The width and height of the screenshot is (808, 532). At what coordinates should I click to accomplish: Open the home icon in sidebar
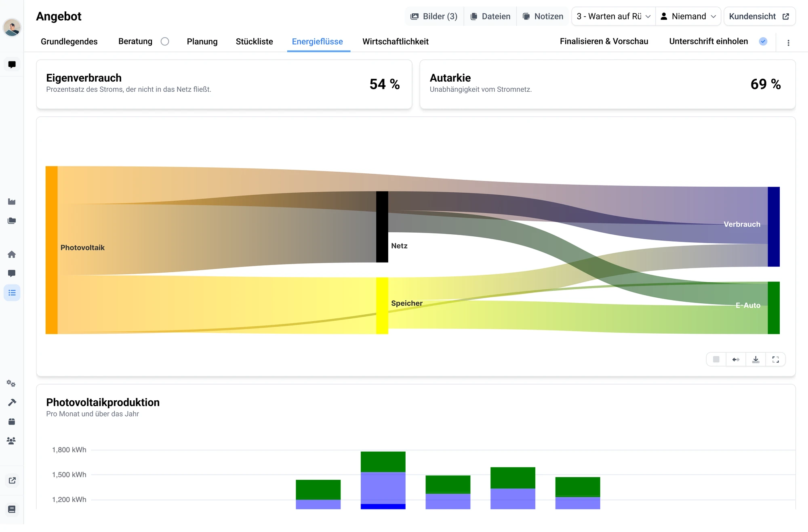pos(12,254)
